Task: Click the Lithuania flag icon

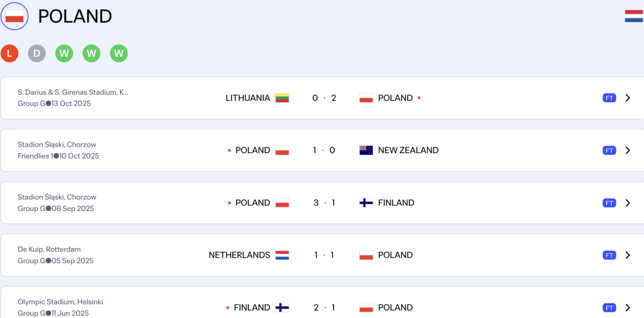Action: tap(282, 98)
